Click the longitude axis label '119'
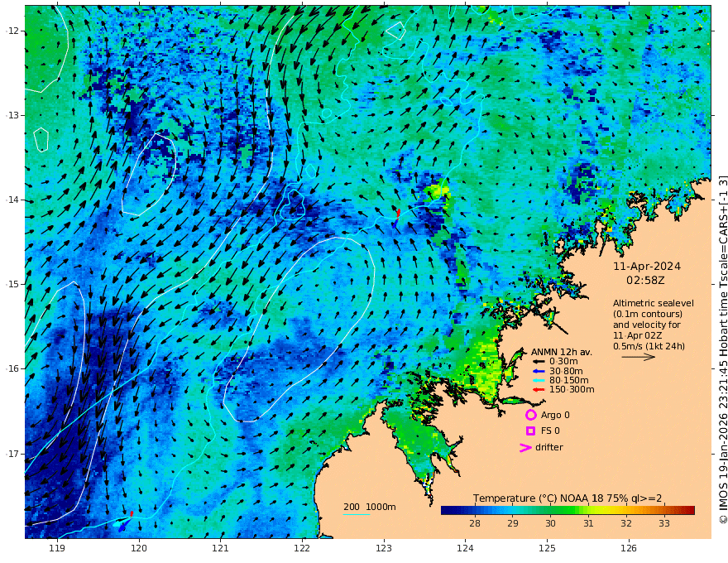The width and height of the screenshot is (728, 563). (x=57, y=548)
